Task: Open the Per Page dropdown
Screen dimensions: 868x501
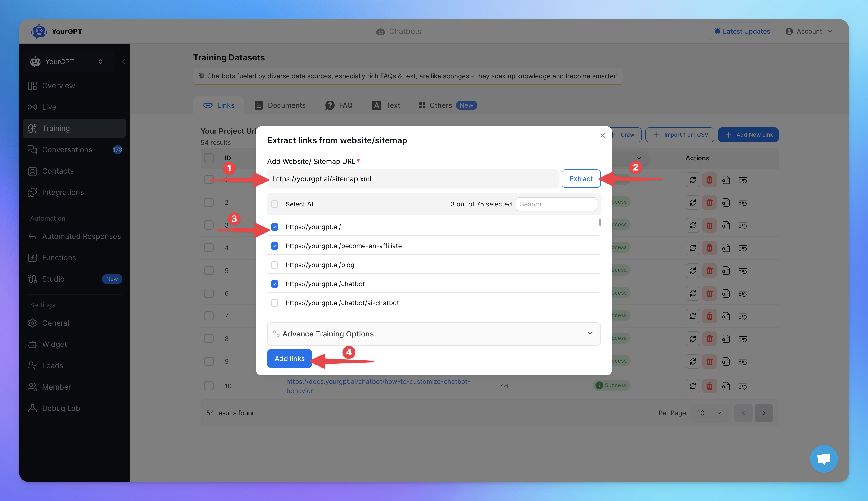Action: 709,413
